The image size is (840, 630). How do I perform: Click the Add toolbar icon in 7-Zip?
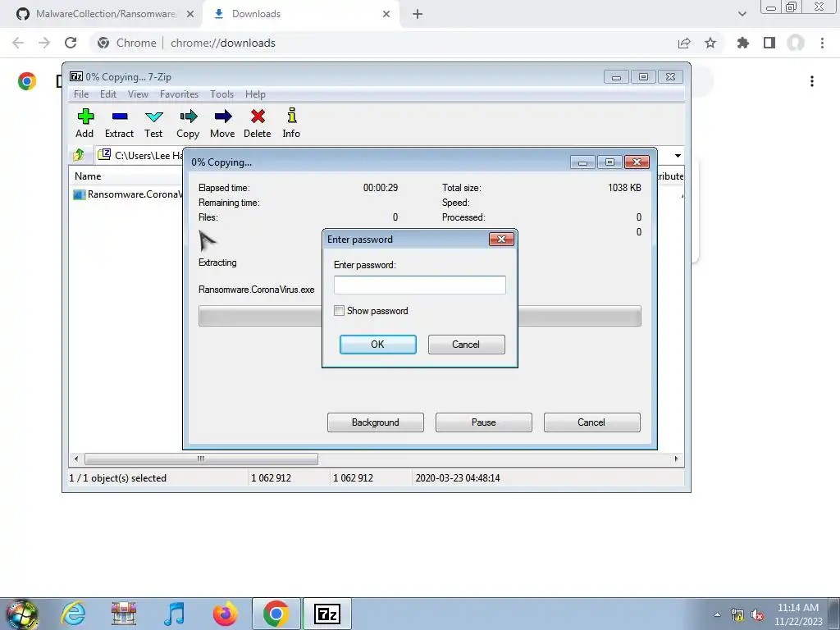(x=84, y=123)
